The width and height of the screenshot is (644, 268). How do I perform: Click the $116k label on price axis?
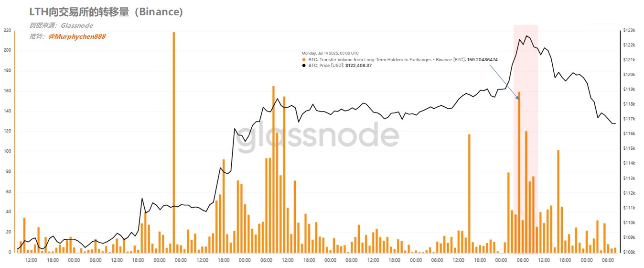point(629,134)
